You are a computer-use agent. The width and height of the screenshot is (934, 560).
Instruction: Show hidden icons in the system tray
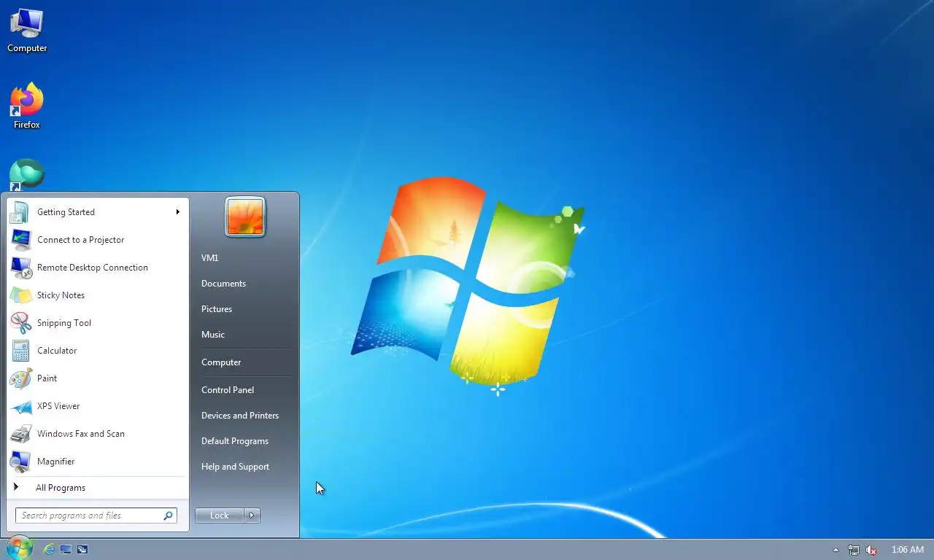(x=835, y=550)
